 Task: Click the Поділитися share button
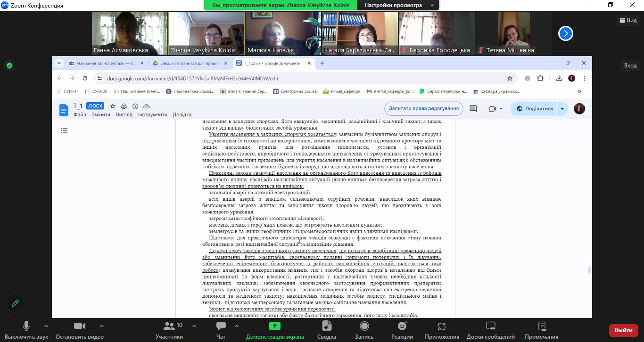pyautogui.click(x=534, y=109)
